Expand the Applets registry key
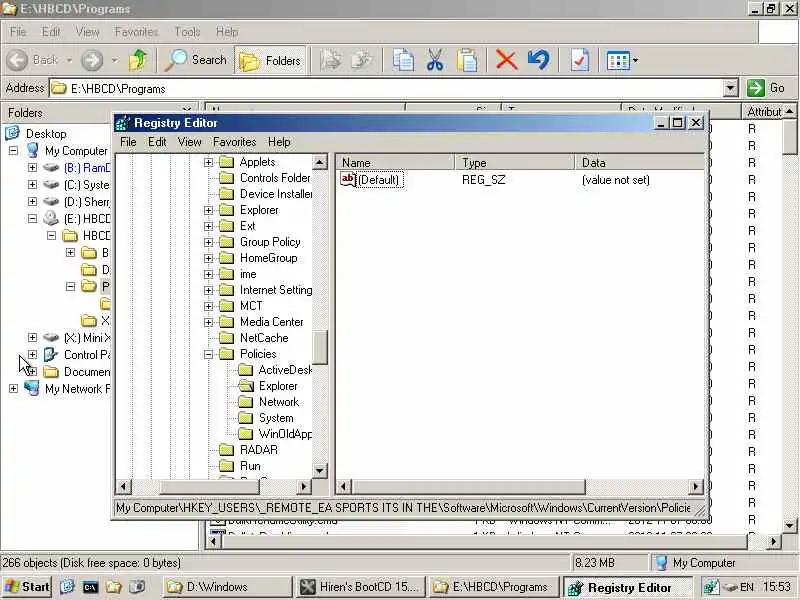Viewport: 800px width, 600px height. pyautogui.click(x=208, y=162)
